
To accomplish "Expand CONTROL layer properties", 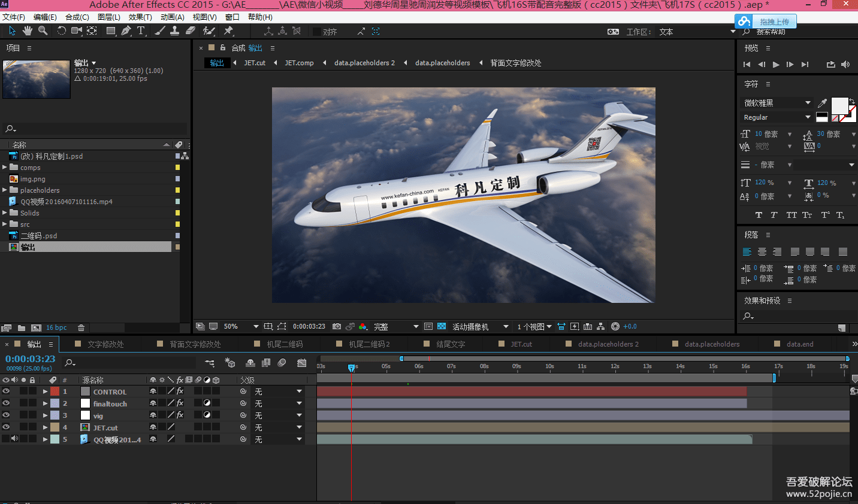I will pos(45,391).
